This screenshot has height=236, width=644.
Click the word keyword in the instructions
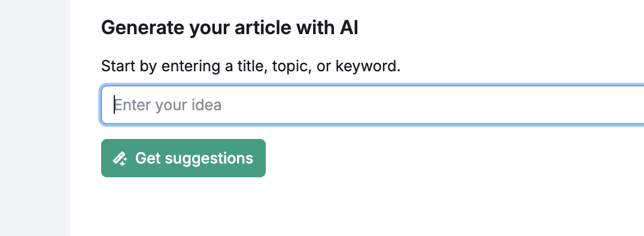click(x=367, y=66)
